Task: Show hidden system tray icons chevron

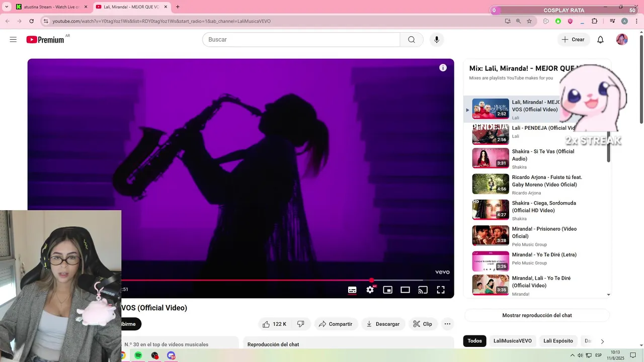Action: (572, 355)
